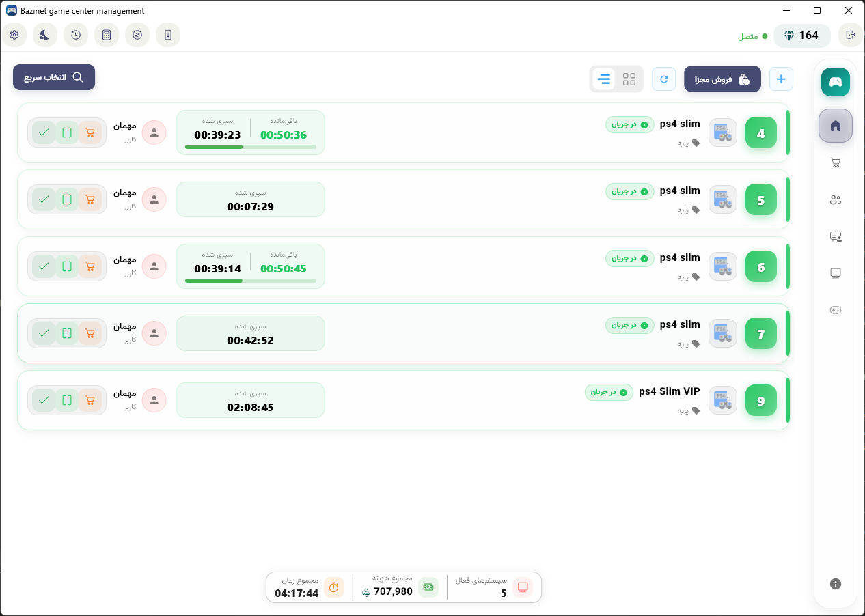Click the ps4 Slim VIP system name
The height and width of the screenshot is (616, 865).
[670, 391]
